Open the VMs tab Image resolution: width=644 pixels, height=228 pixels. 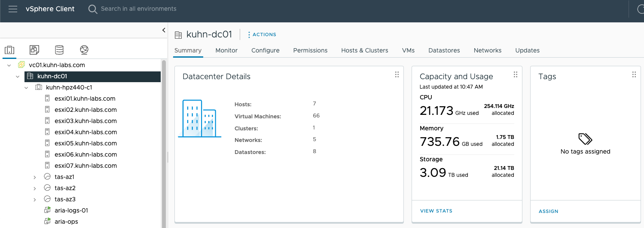point(408,50)
